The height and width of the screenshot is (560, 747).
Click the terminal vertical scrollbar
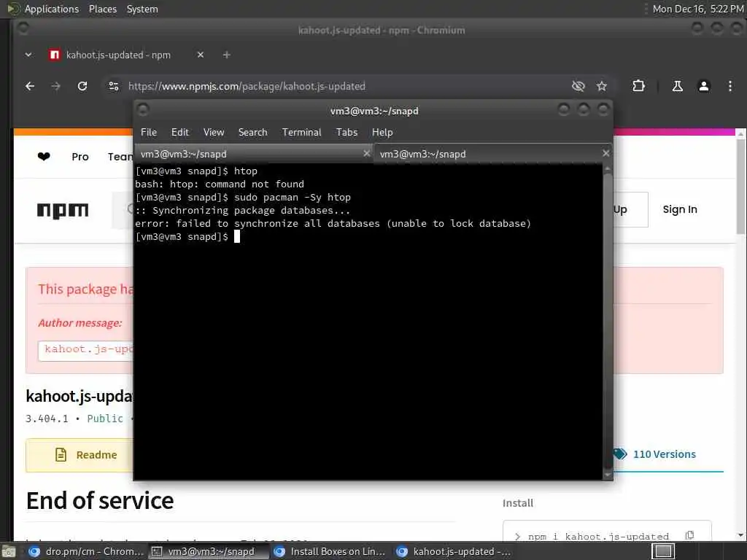click(608, 322)
